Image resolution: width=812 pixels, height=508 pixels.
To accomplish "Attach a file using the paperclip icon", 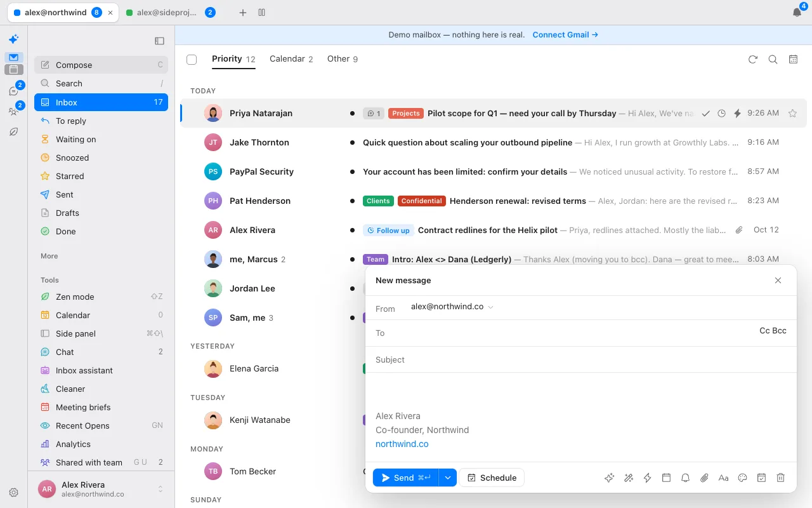I will pyautogui.click(x=704, y=478).
